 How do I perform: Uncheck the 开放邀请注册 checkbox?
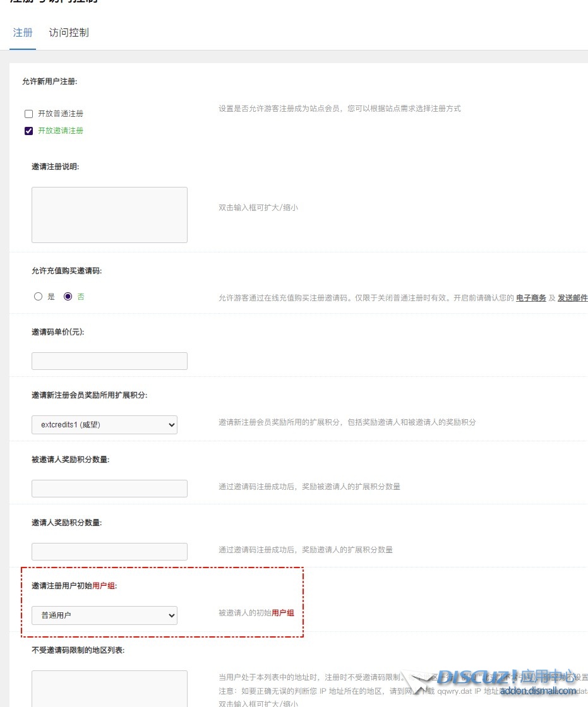click(x=28, y=131)
